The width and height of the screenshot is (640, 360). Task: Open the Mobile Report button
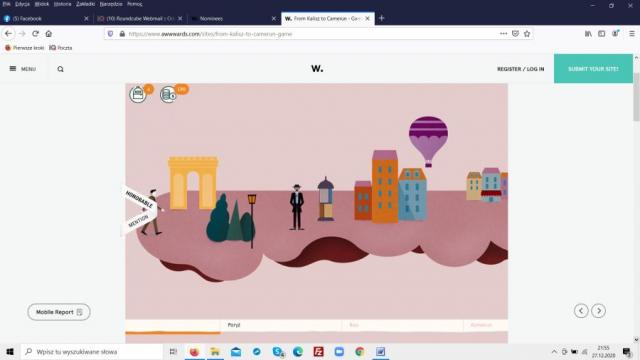click(x=59, y=312)
